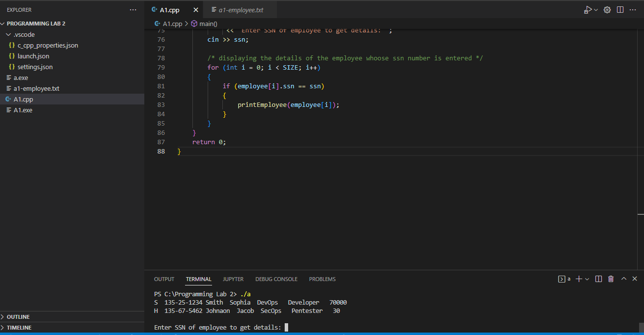This screenshot has width=644, height=335.
Task: Open editor More Actions ellipsis menu
Action: [x=633, y=10]
